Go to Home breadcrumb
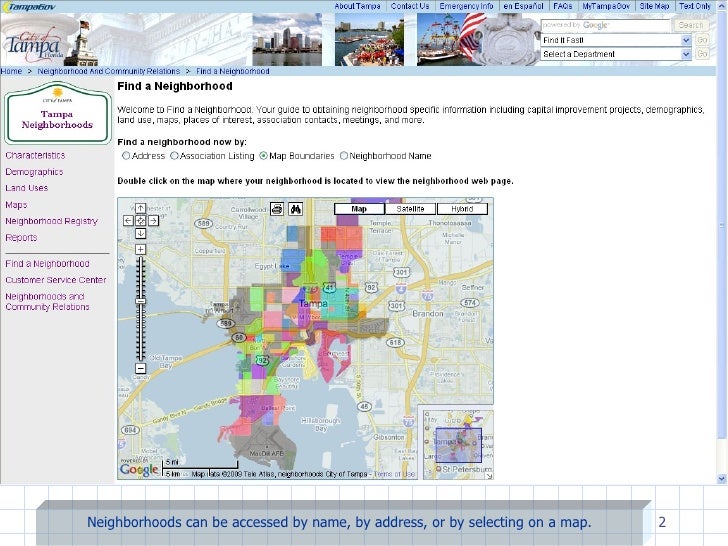The image size is (728, 546). point(11,72)
